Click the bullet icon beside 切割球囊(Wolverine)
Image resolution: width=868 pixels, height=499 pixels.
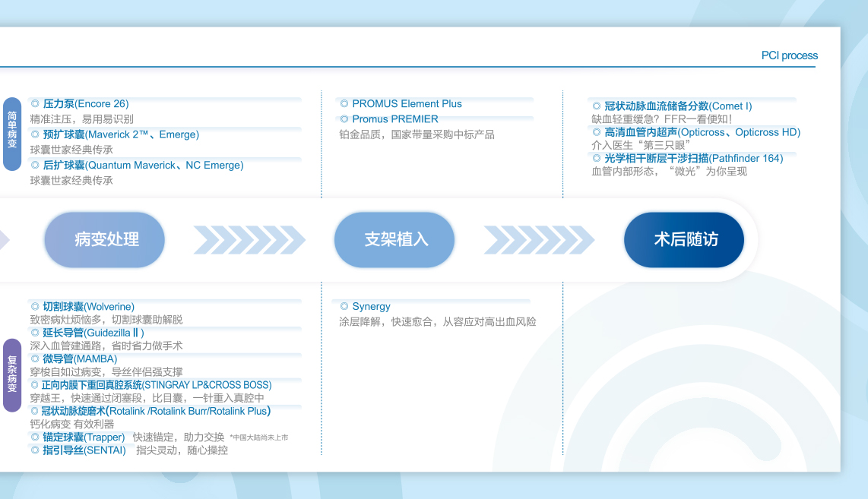pyautogui.click(x=35, y=307)
